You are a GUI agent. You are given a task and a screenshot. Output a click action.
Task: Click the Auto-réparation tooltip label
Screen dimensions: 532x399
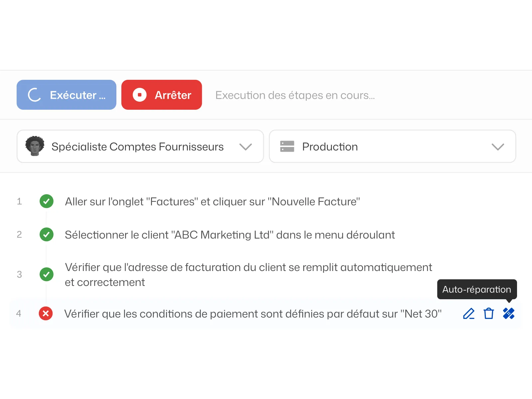tap(476, 290)
